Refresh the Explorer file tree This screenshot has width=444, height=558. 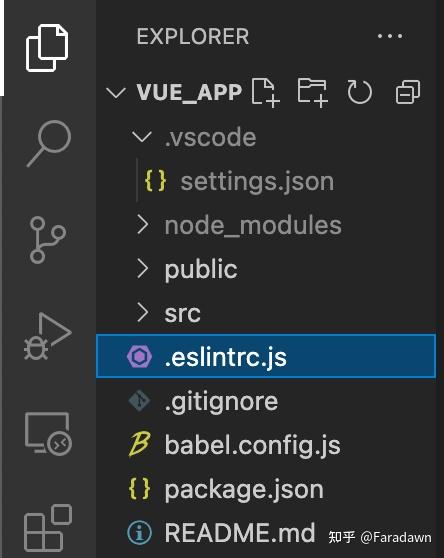[359, 92]
